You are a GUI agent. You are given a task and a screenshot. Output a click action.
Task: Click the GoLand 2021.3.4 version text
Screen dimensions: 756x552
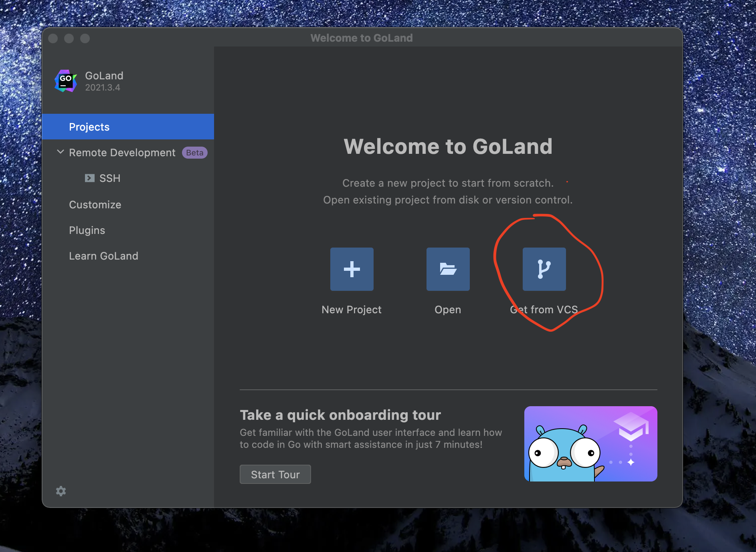pos(103,87)
